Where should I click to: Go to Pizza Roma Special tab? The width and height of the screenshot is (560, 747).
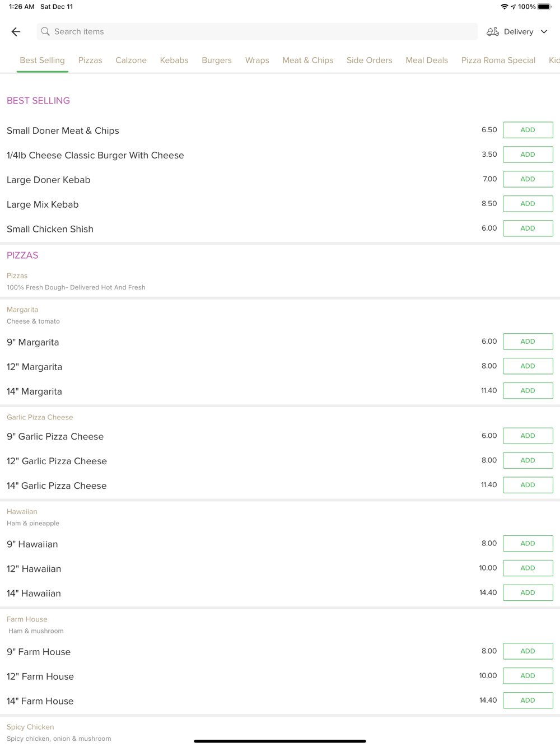coord(498,60)
